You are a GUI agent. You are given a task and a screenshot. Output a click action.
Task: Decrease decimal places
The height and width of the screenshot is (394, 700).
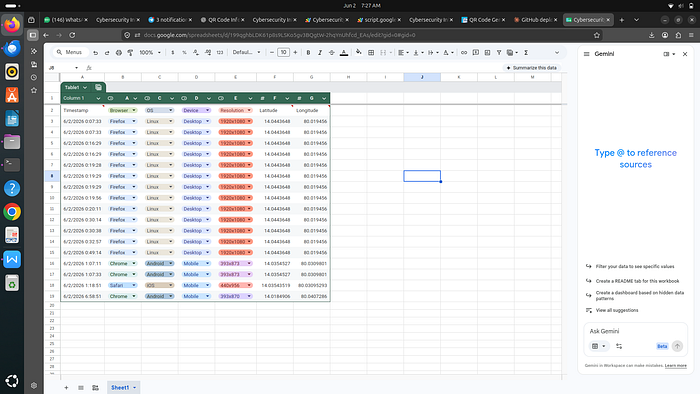click(196, 53)
